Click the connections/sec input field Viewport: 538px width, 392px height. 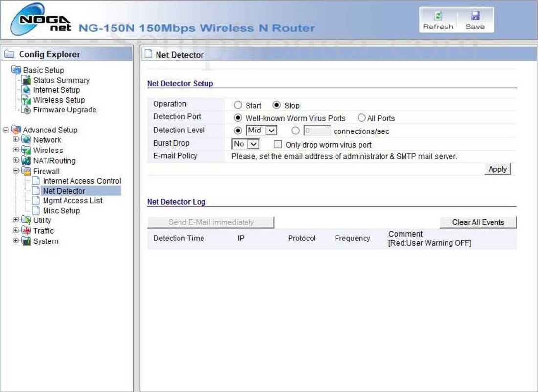pos(317,131)
